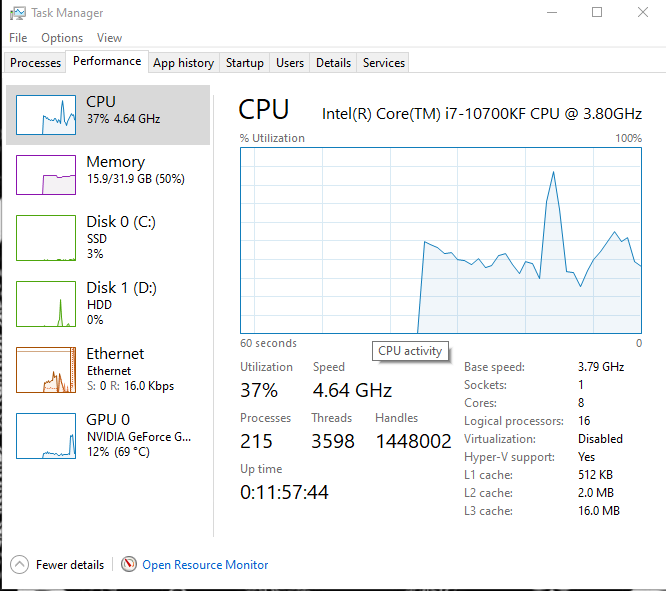Click the Task Manager app icon in title bar
666x591 pixels.
point(17,13)
